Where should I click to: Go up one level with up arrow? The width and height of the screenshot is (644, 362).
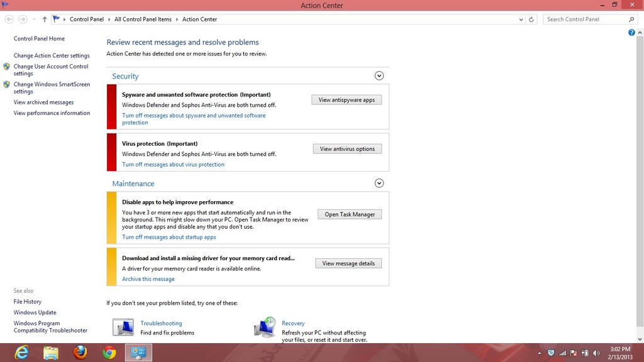45,19
